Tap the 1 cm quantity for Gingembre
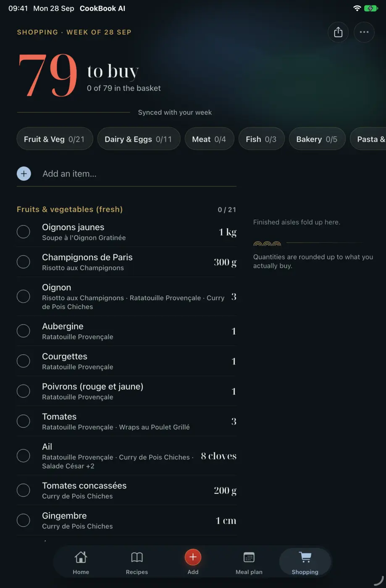 click(x=226, y=521)
